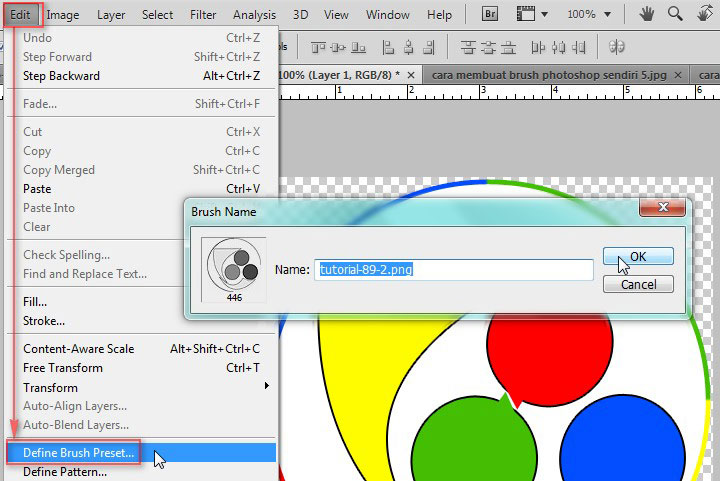
Task: Open the View Extras filmstrip icon
Action: coord(526,14)
